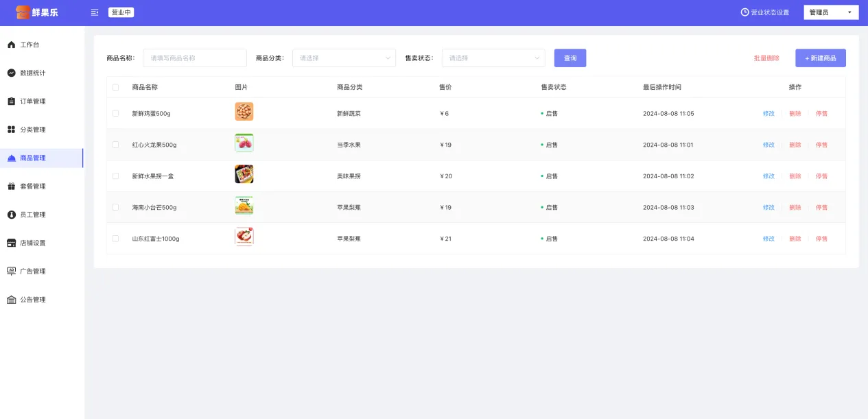Screen dimensions: 868x419
Task: Open 公告管理 menu item
Action: [x=32, y=300]
